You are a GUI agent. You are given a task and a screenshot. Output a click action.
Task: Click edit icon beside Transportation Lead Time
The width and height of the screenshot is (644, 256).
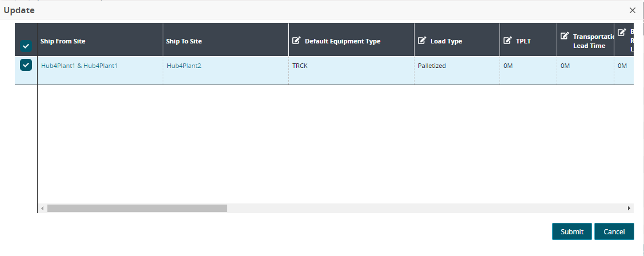click(x=565, y=35)
